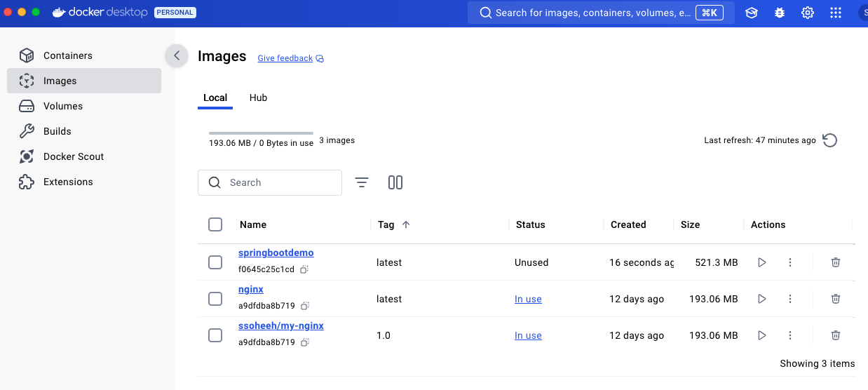Open the Give feedback link
This screenshot has height=390, width=868.
tap(290, 58)
